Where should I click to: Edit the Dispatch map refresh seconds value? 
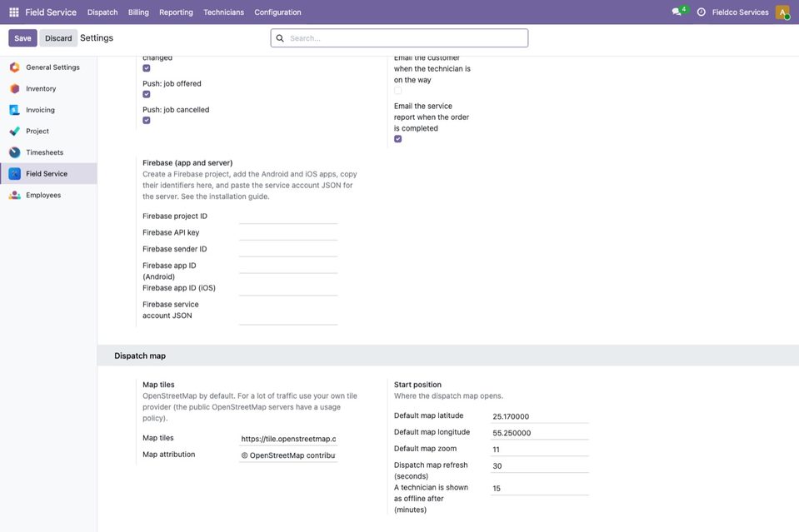click(x=540, y=466)
